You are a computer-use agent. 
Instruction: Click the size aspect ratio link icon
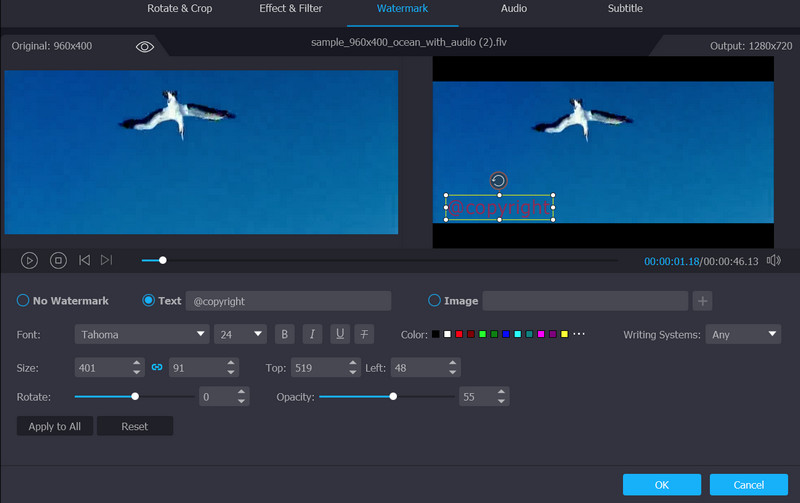(157, 368)
